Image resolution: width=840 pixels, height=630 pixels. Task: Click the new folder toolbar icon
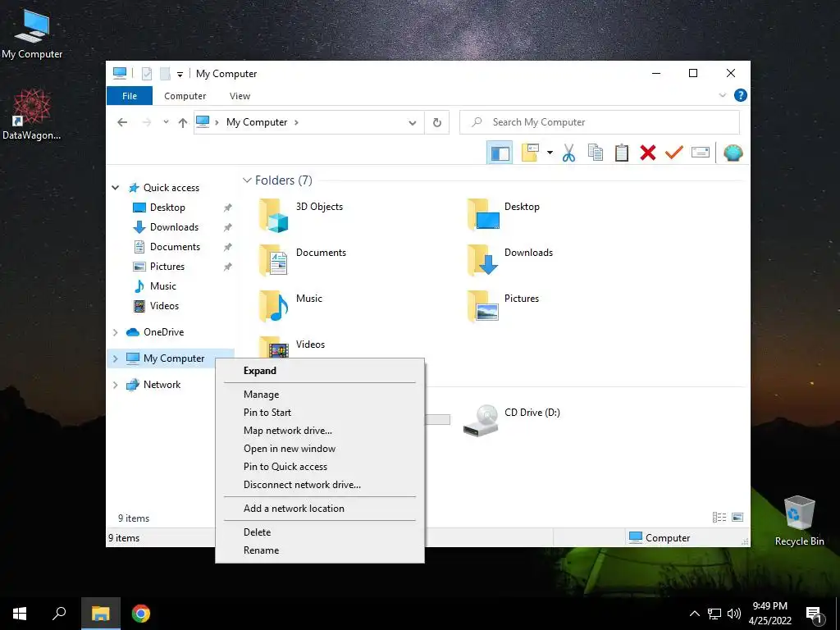click(530, 153)
